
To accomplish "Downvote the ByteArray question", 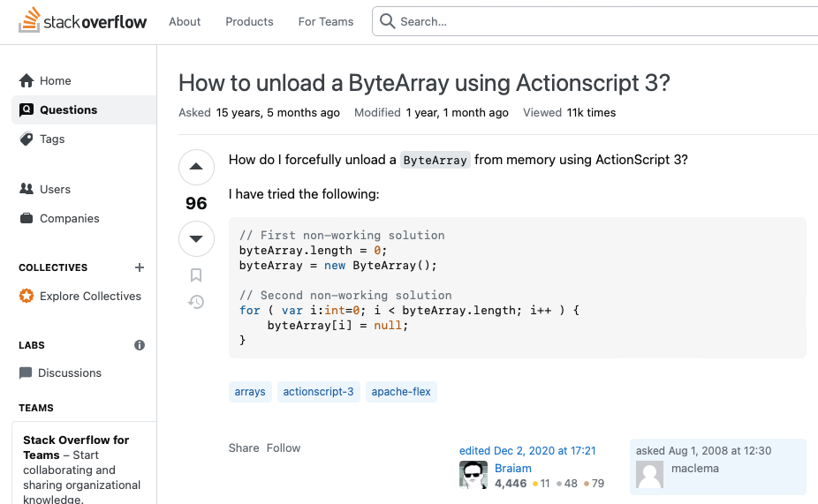I will [196, 239].
